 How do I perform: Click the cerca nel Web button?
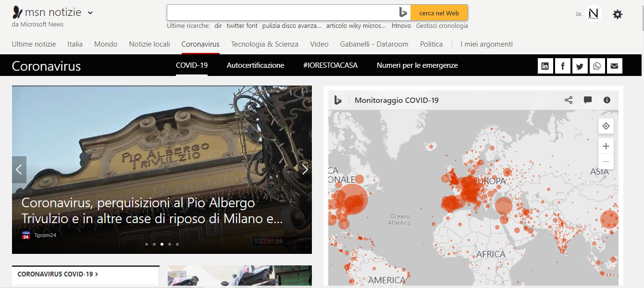pyautogui.click(x=439, y=13)
